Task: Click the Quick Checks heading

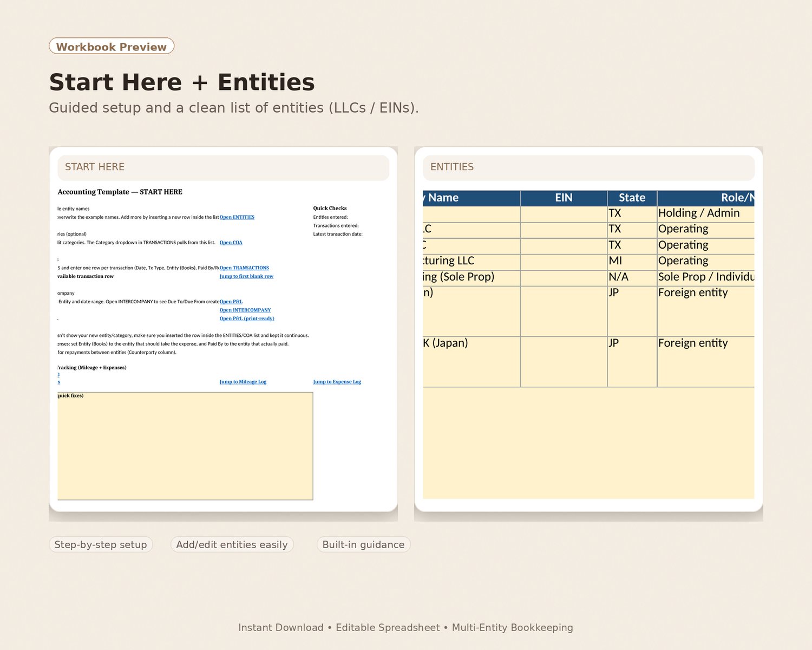Action: tap(330, 209)
